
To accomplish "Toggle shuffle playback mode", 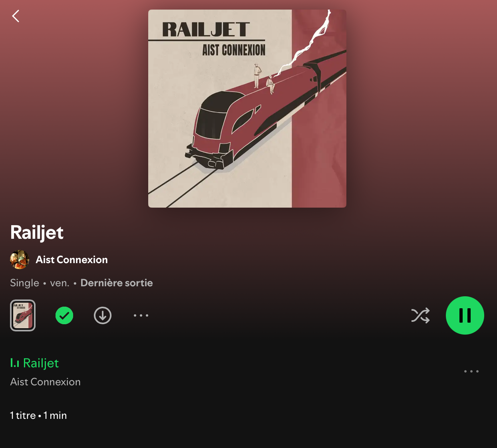I will tap(420, 315).
